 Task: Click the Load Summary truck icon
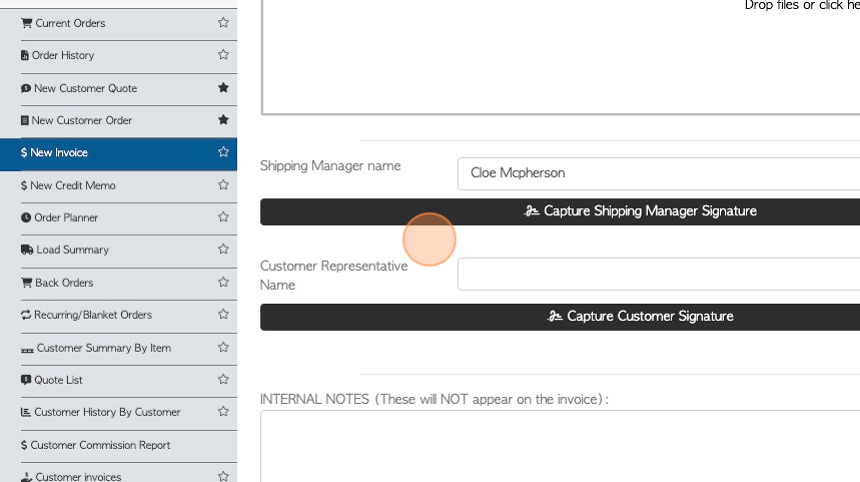(27, 250)
